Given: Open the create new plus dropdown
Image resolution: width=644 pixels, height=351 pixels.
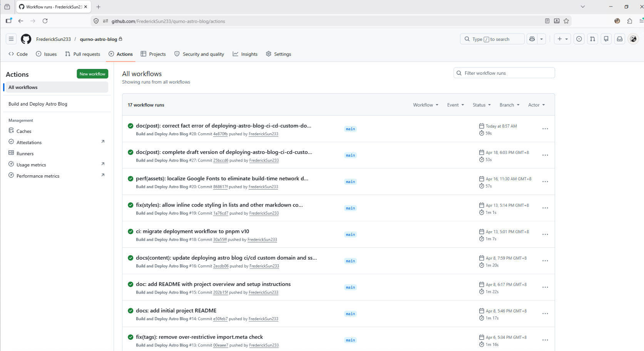Looking at the screenshot, I should (x=562, y=39).
